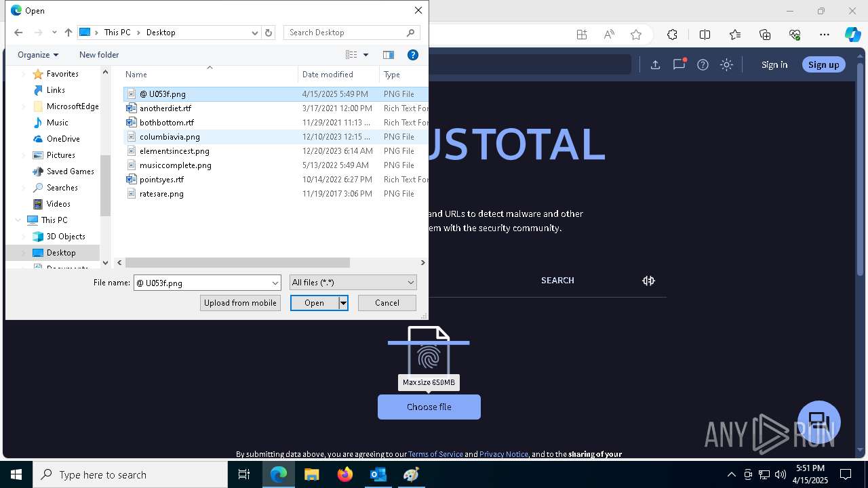
Task: Click Type here to search taskbar box
Action: 130,474
